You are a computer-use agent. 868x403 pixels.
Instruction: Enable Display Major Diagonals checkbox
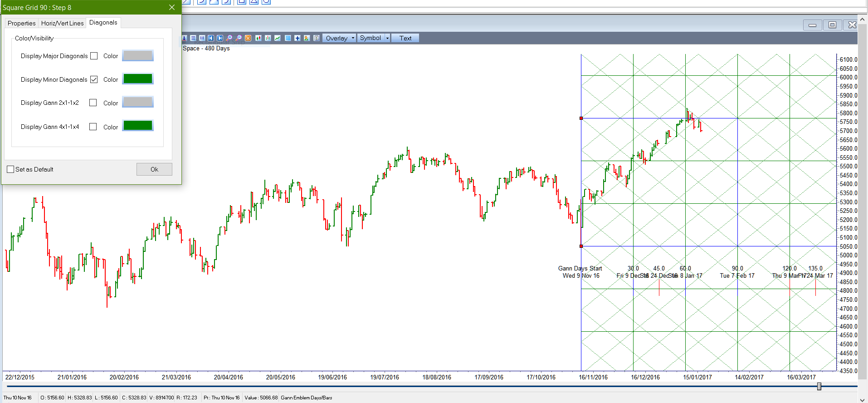click(94, 56)
